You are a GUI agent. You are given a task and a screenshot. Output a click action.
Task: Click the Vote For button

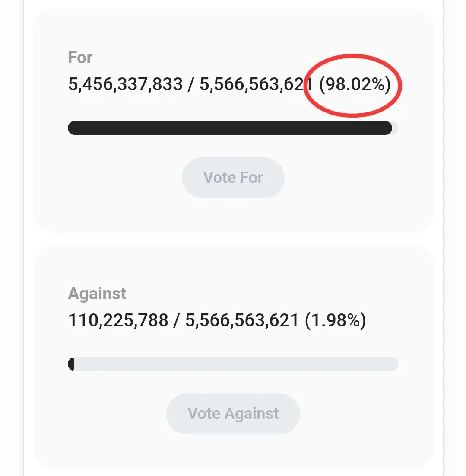233,178
